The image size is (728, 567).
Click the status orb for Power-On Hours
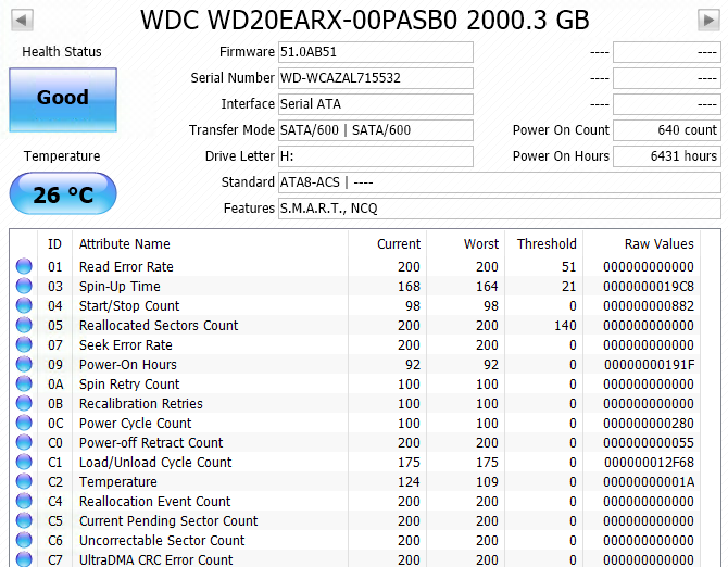24,364
